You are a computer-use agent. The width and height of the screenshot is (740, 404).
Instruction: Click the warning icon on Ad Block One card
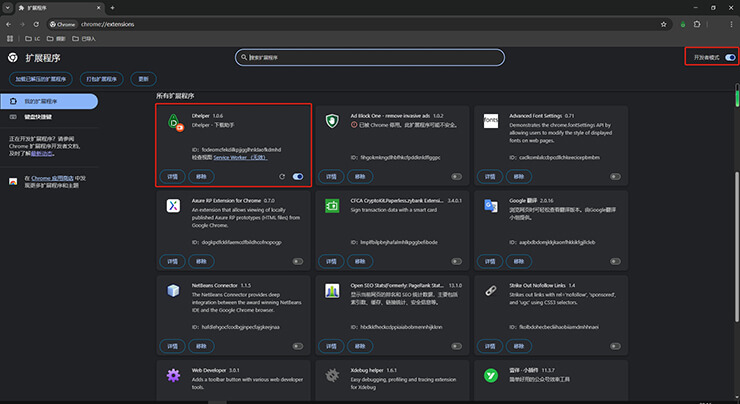click(x=353, y=125)
